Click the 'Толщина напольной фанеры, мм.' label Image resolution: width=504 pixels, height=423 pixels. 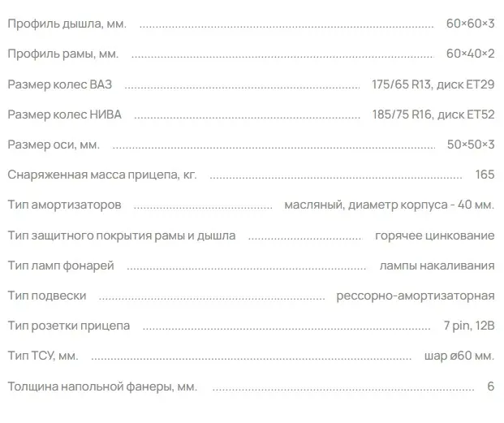[101, 386]
